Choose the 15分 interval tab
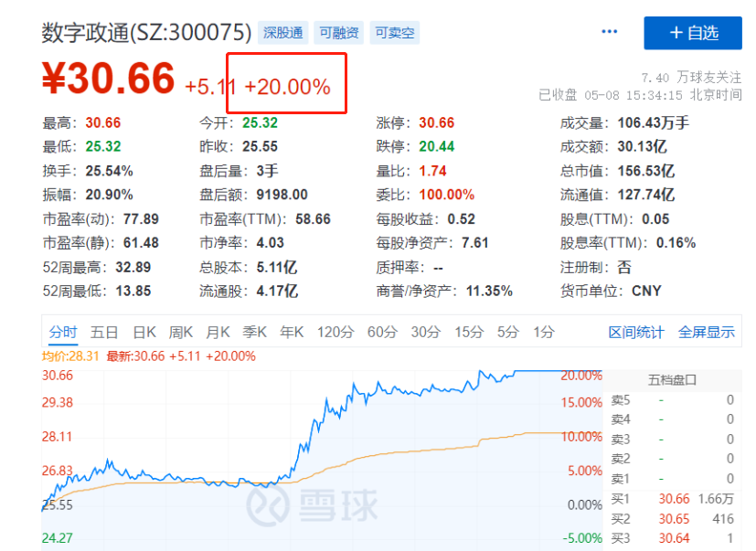 (469, 332)
